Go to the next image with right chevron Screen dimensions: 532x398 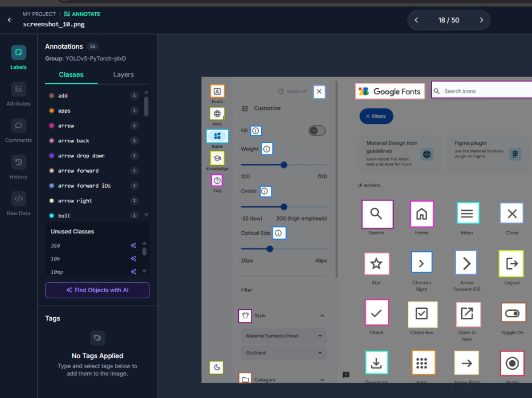(x=481, y=20)
